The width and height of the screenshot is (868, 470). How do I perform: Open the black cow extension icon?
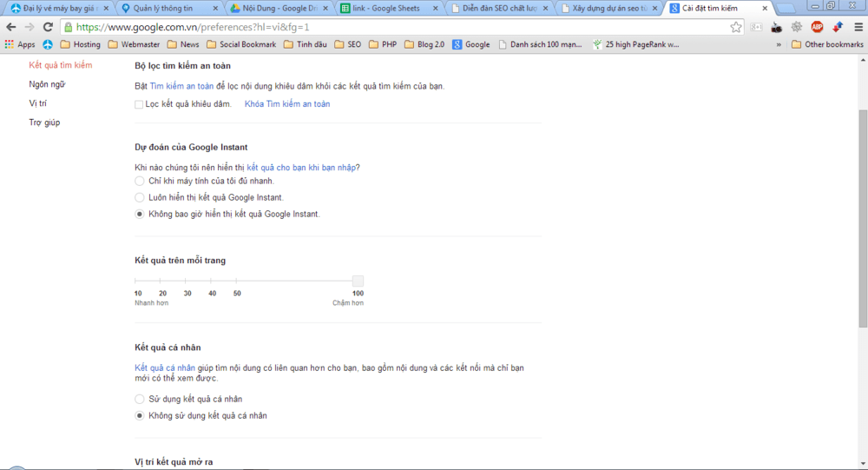click(776, 27)
